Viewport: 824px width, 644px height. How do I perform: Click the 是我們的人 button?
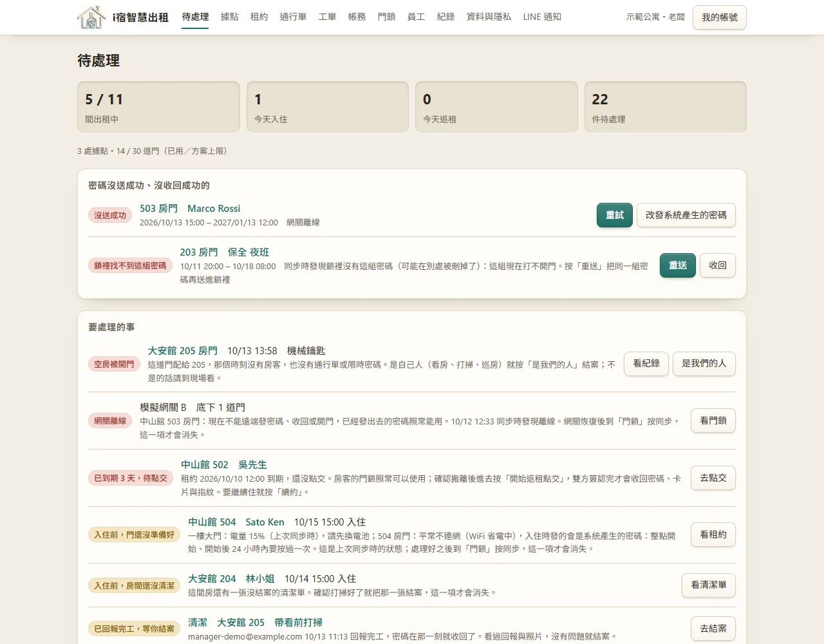click(x=704, y=364)
